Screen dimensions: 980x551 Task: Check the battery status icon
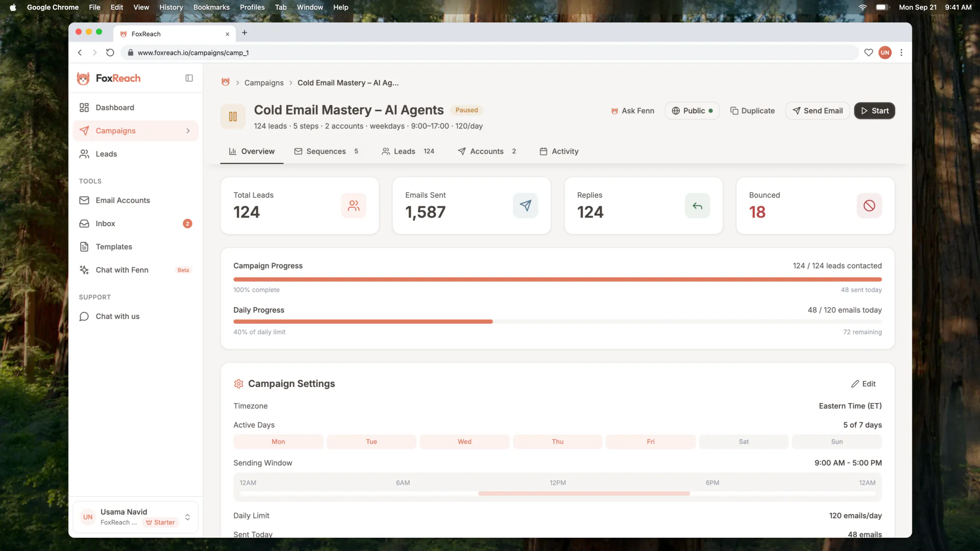click(x=882, y=7)
